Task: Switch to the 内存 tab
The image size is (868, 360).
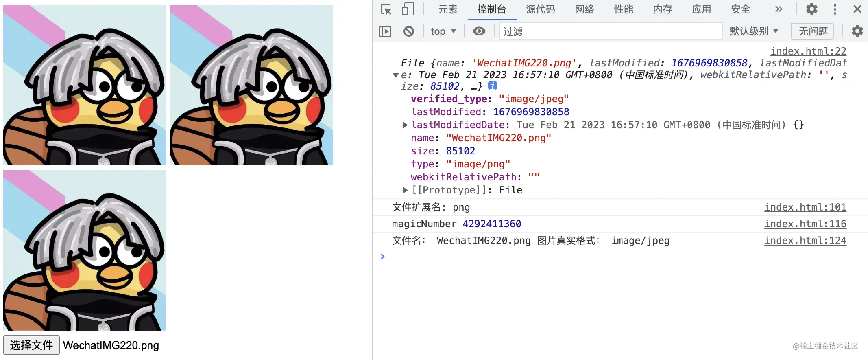Action: (x=663, y=9)
